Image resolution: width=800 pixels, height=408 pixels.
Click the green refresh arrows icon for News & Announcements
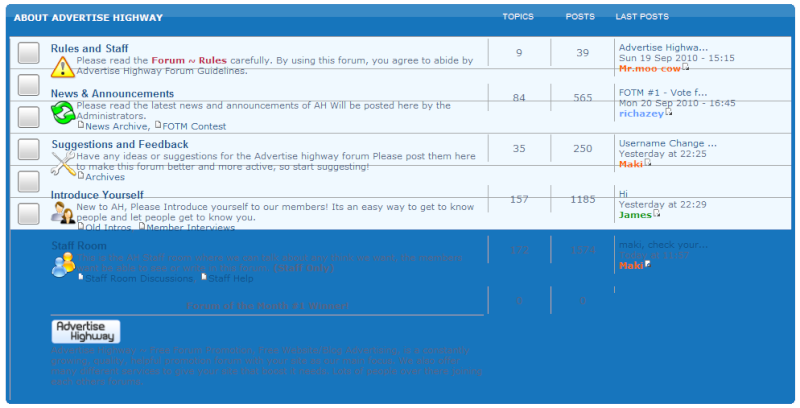(x=63, y=113)
